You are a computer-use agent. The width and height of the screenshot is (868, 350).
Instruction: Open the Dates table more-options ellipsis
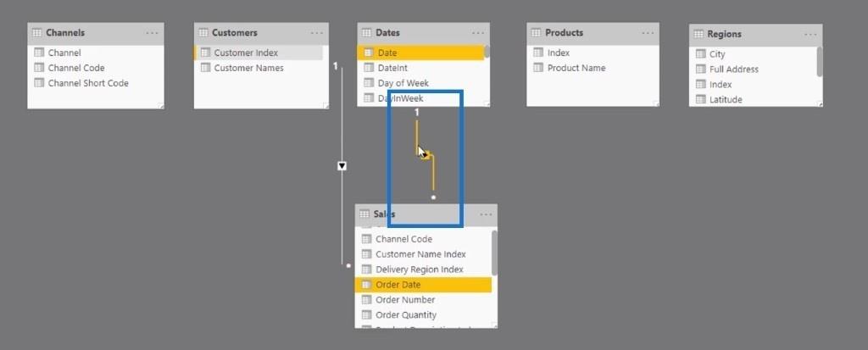[478, 33]
